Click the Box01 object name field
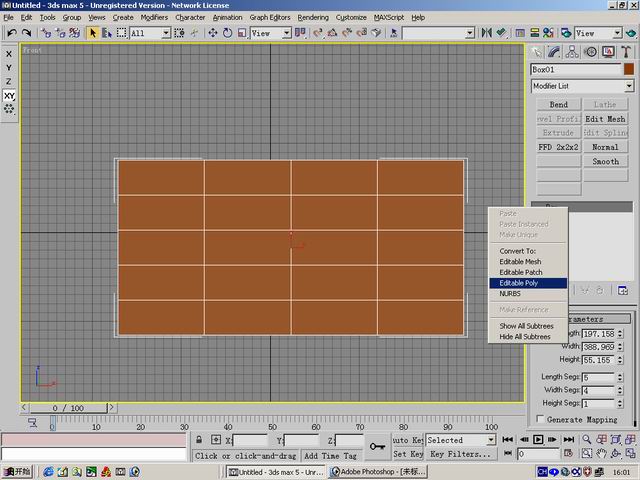 pyautogui.click(x=575, y=69)
